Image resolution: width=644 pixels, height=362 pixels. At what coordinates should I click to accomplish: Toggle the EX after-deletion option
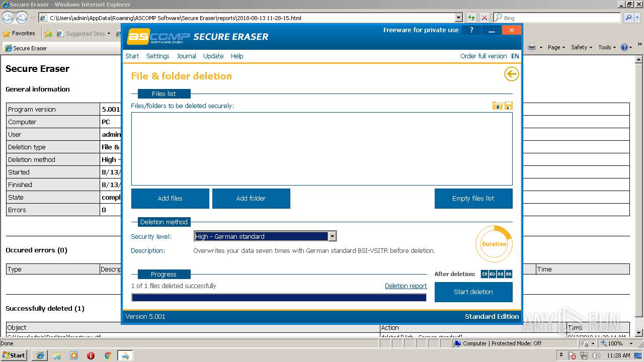click(x=485, y=274)
